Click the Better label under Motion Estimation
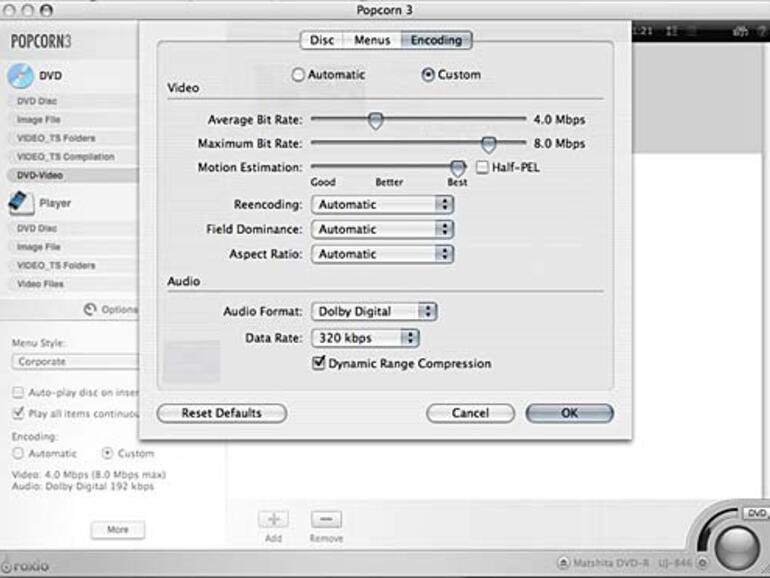This screenshot has width=770, height=578. 389,182
